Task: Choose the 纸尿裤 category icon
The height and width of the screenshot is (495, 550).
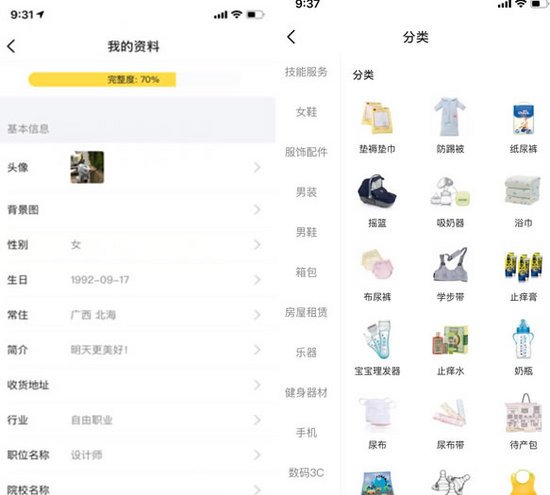Action: (x=523, y=119)
